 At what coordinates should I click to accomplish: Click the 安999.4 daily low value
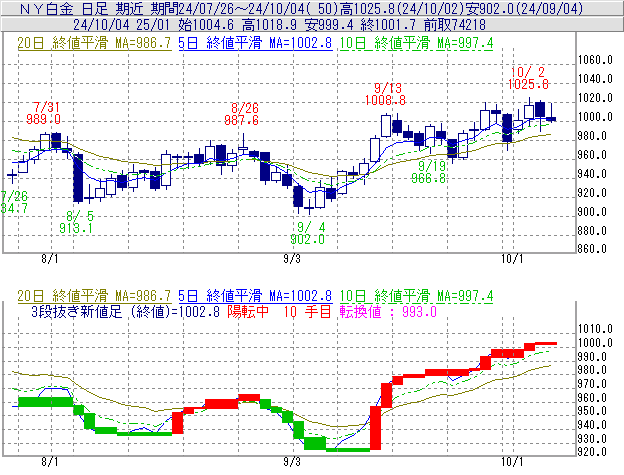tap(329, 25)
